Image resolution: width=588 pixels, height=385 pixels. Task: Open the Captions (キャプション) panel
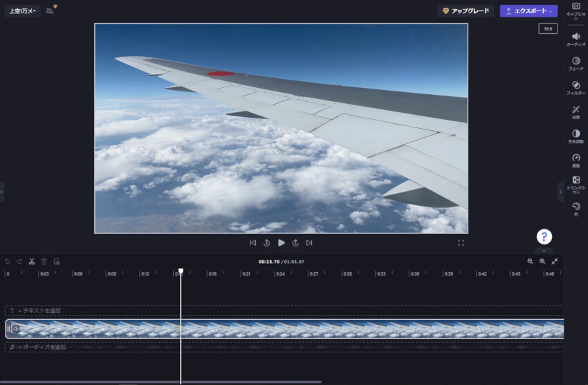click(x=576, y=10)
